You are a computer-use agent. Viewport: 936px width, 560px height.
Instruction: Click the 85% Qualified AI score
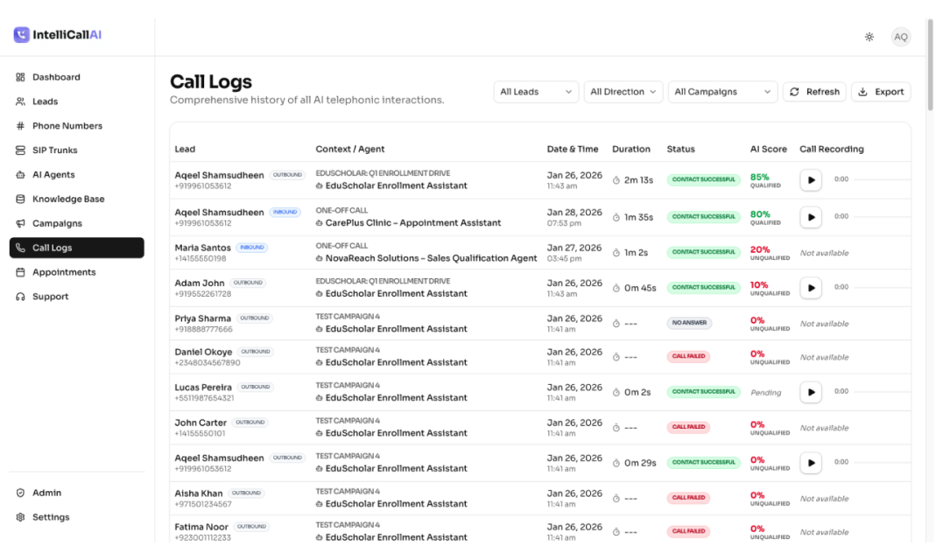(765, 181)
